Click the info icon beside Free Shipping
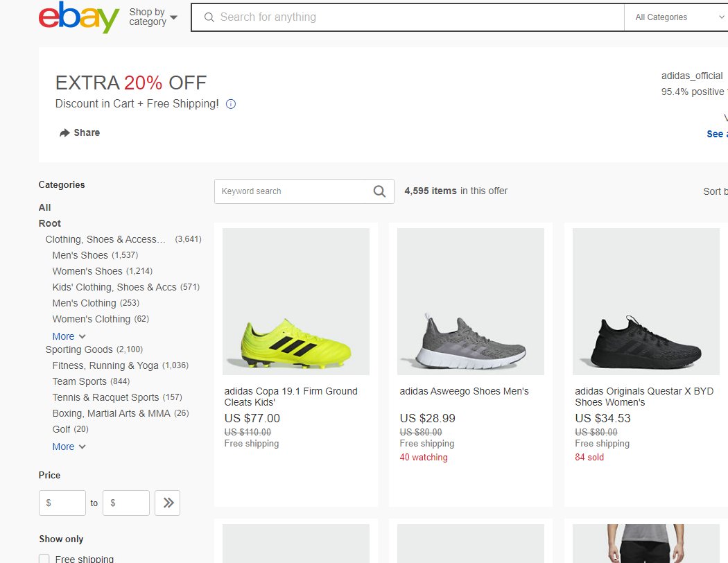 [231, 104]
